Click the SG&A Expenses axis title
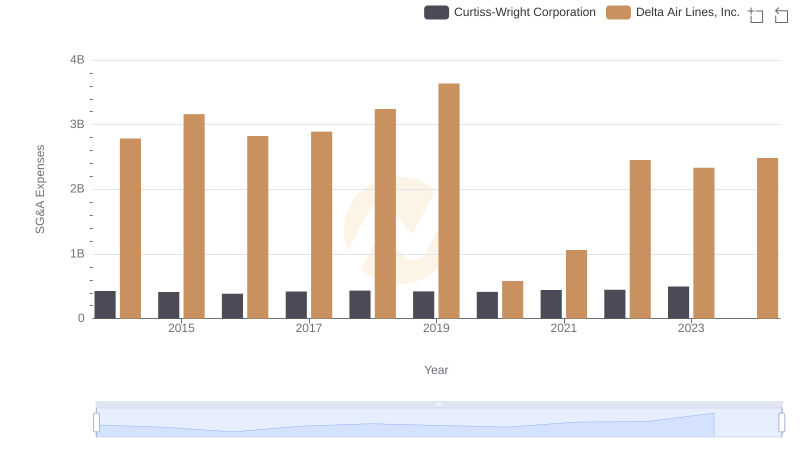The image size is (800, 461). click(x=40, y=189)
